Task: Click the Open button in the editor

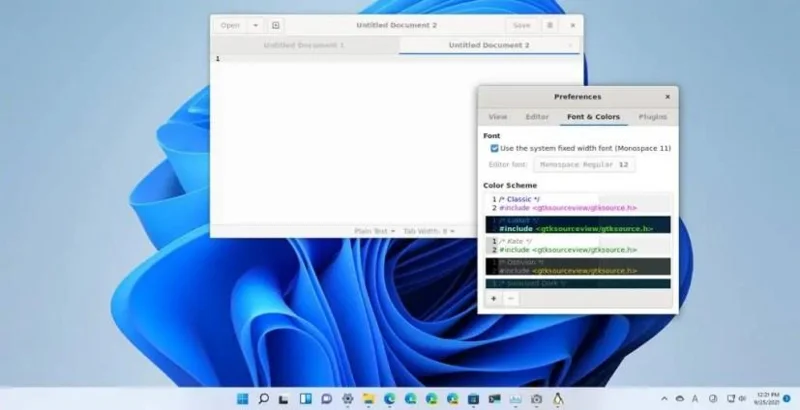Action: coord(231,25)
